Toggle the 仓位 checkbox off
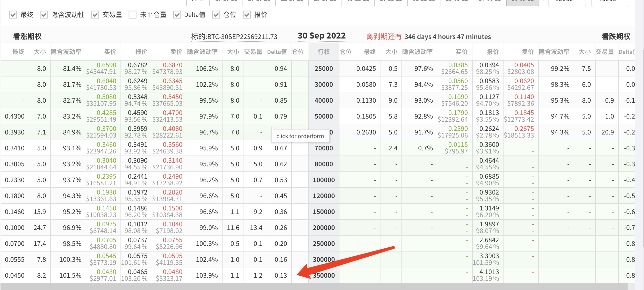The height and width of the screenshot is (290, 644). (216, 15)
